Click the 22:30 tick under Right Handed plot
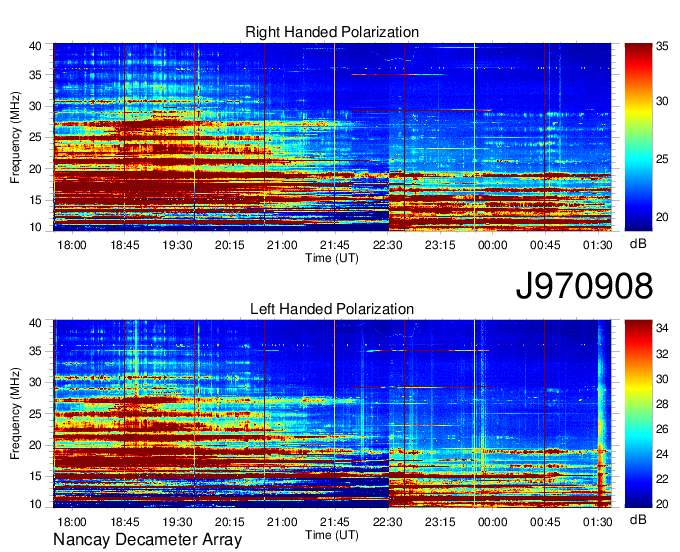680x552 pixels. pos(388,245)
